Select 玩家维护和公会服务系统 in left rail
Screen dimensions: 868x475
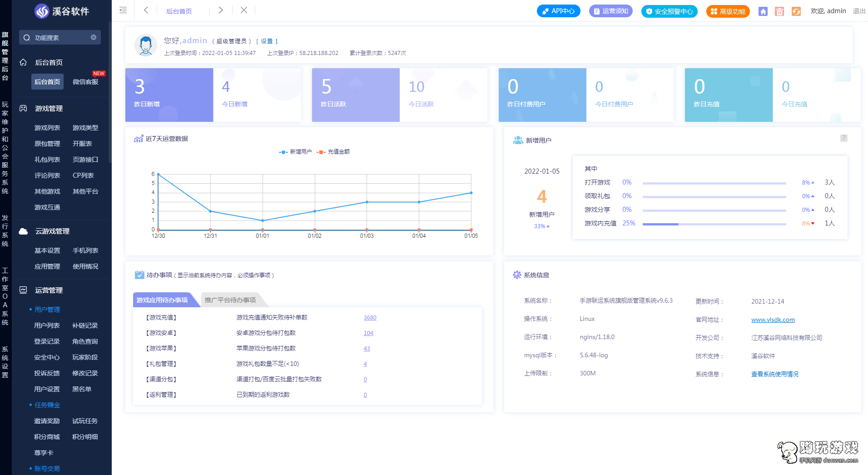[x=5, y=148]
